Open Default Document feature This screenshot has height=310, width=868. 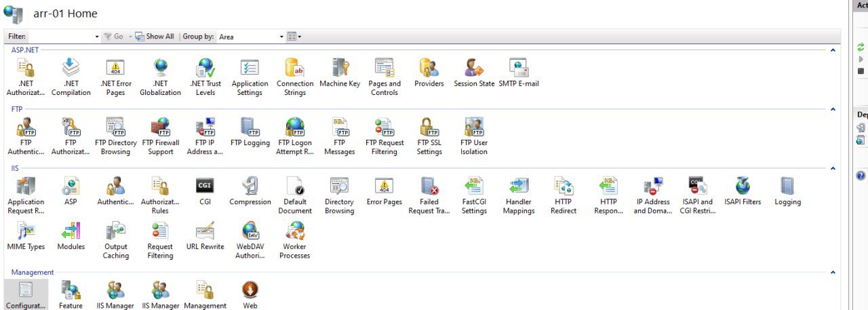[295, 195]
